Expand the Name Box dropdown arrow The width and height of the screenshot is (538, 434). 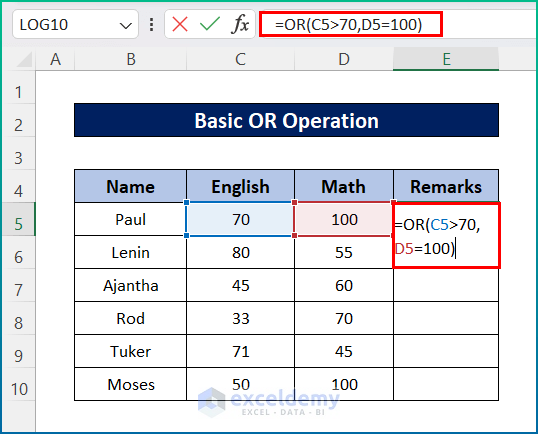pos(126,25)
